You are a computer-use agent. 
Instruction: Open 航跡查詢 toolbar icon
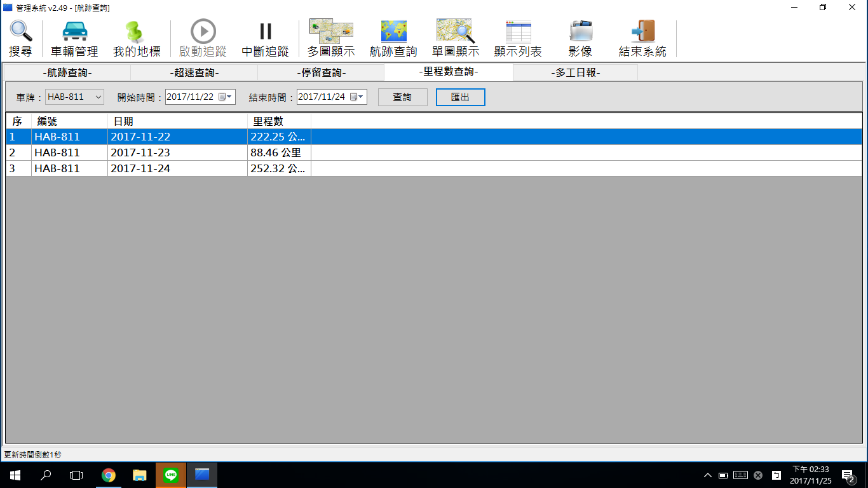pyautogui.click(x=393, y=38)
